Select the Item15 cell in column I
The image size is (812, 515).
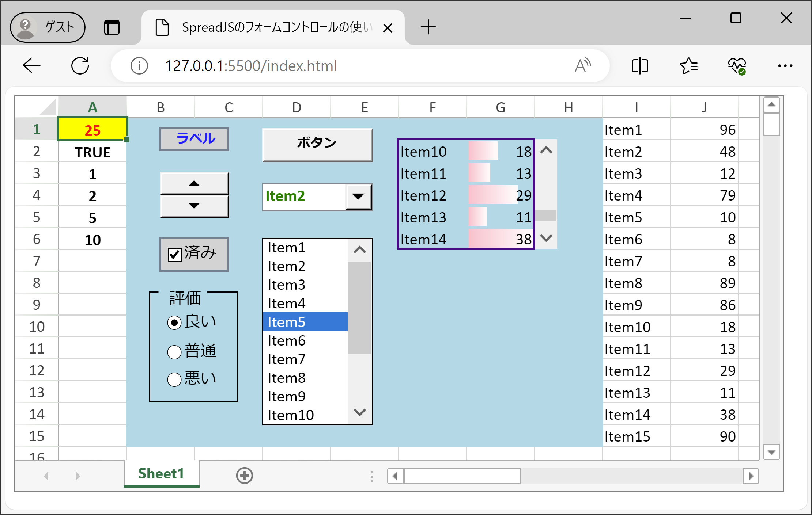(x=637, y=436)
